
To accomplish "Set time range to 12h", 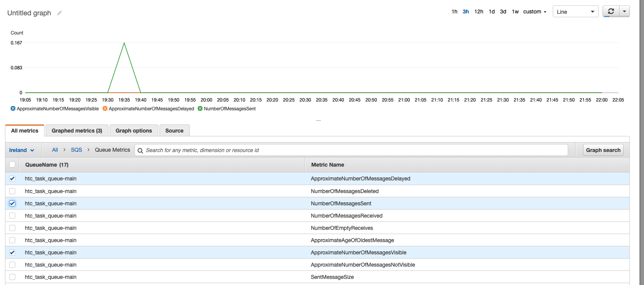I will tap(479, 12).
